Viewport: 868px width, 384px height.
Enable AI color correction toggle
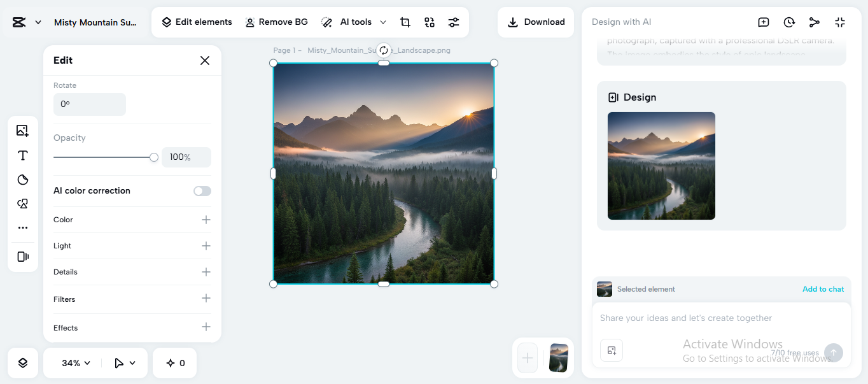click(x=202, y=191)
